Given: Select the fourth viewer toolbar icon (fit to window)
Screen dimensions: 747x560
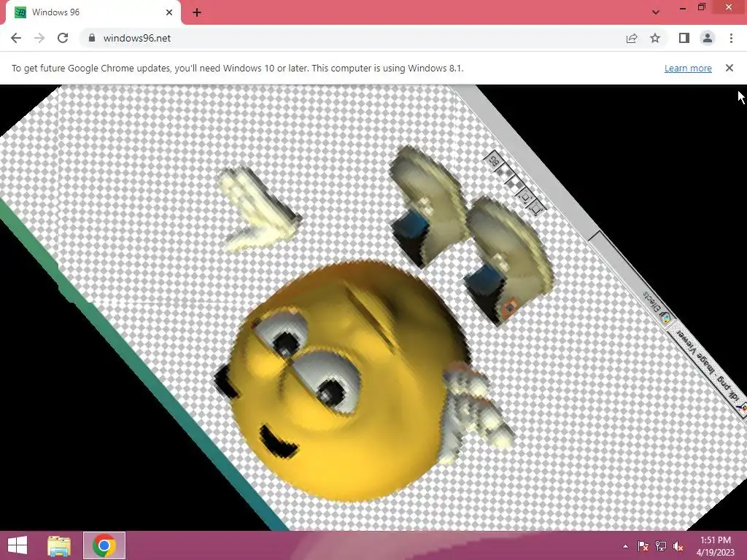Looking at the screenshot, I should coord(525,195).
